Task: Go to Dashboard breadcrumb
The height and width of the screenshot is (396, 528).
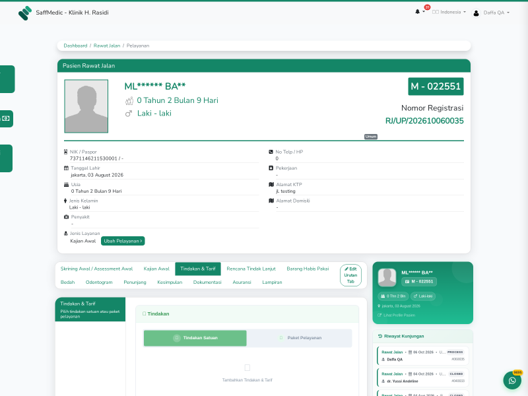Action: (x=75, y=46)
